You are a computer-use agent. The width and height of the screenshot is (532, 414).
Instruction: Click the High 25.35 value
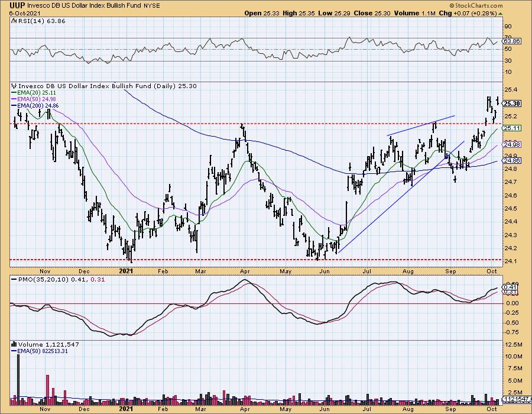point(299,13)
